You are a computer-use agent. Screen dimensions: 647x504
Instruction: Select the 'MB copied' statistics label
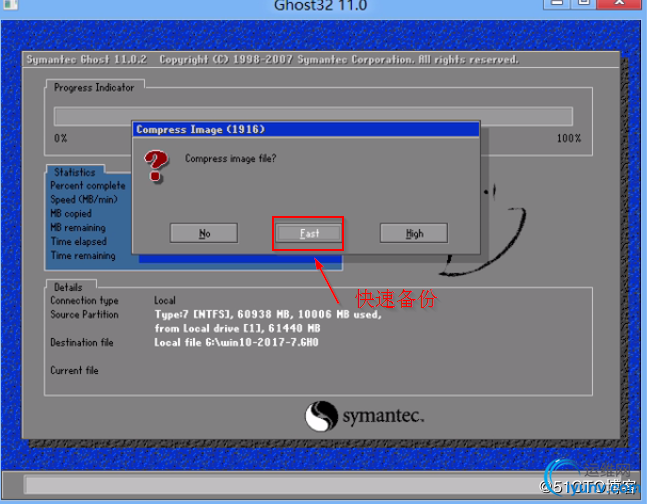point(71,213)
